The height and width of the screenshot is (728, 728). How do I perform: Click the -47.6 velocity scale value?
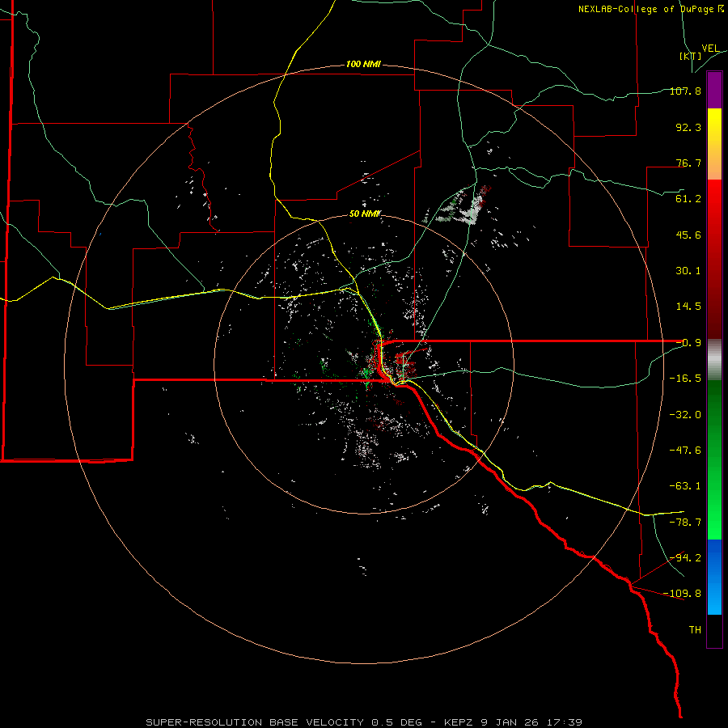coord(685,451)
